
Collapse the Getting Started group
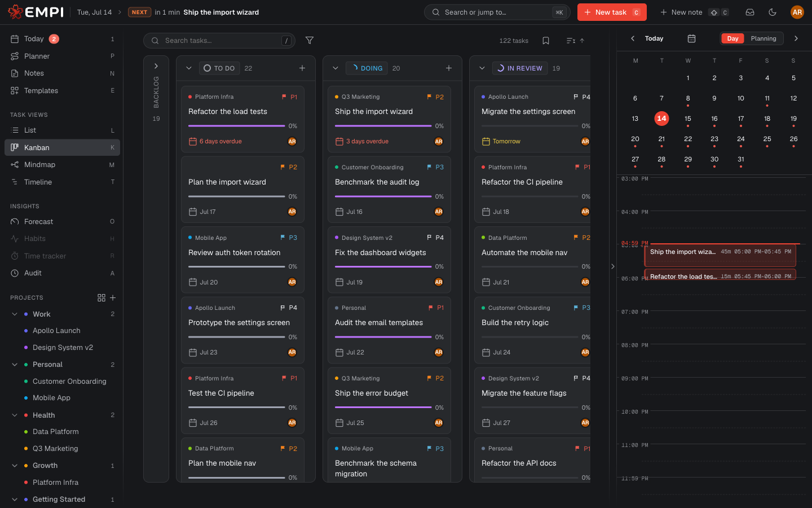click(x=15, y=500)
